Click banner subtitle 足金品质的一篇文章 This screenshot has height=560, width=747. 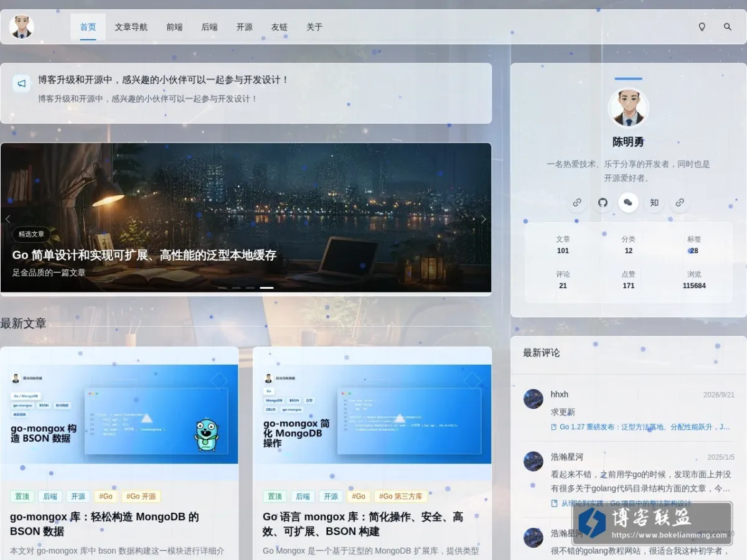[x=49, y=273]
